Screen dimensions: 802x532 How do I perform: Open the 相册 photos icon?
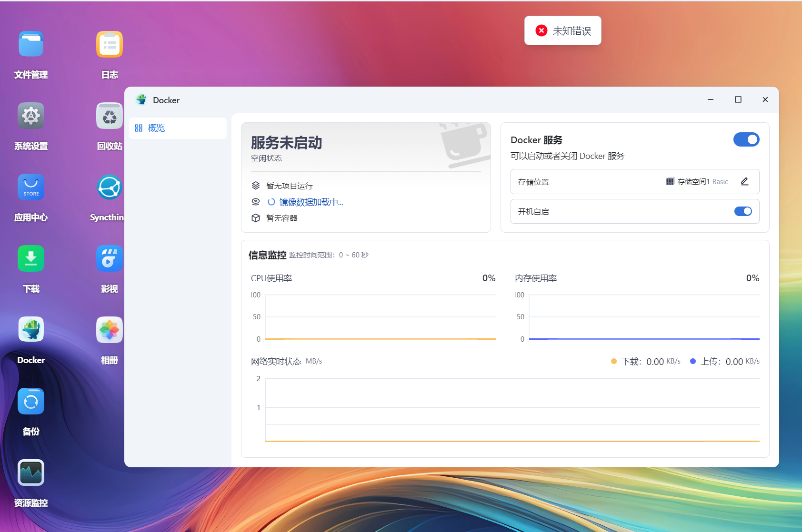coord(110,330)
